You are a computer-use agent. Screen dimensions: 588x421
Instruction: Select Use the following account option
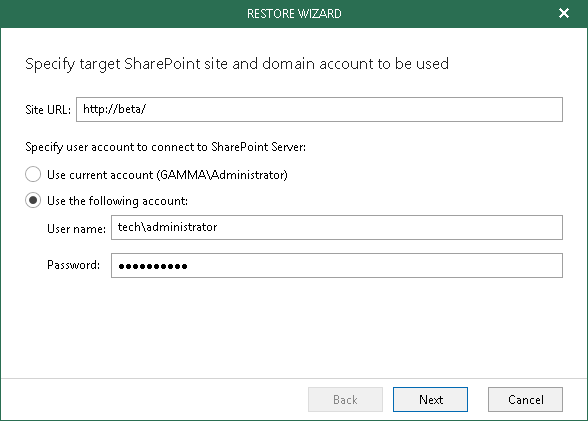[x=33, y=200]
